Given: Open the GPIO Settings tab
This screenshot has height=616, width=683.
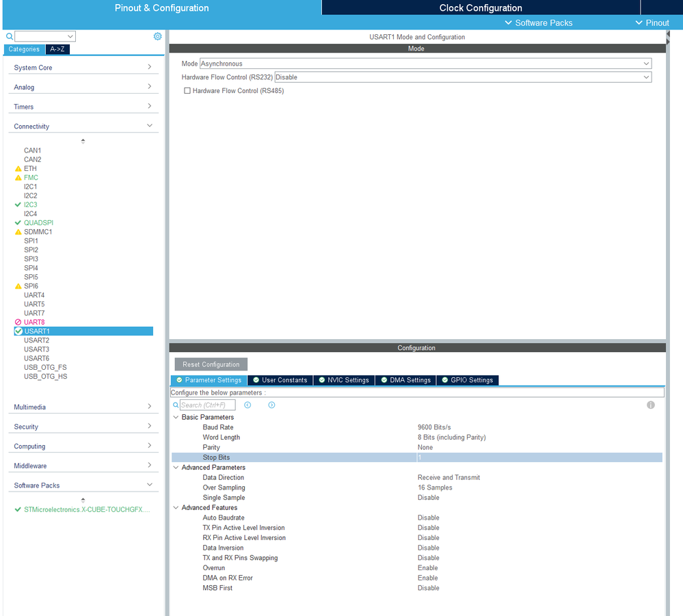Looking at the screenshot, I should pyautogui.click(x=468, y=380).
